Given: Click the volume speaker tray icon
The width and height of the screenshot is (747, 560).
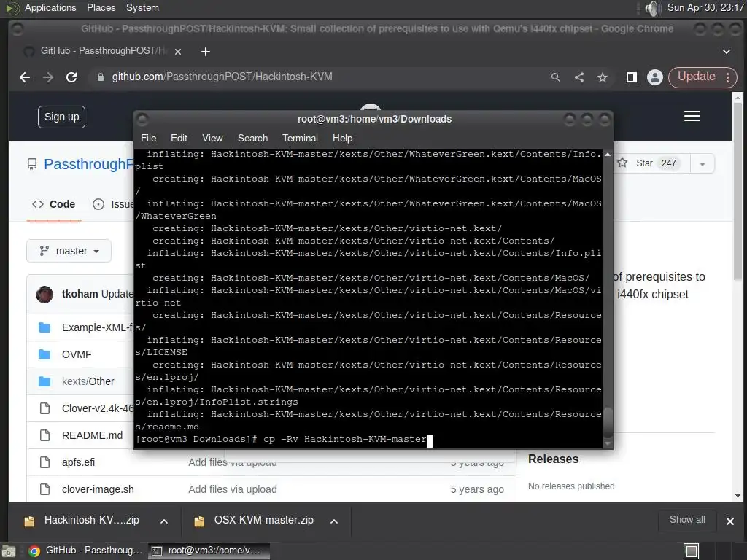Looking at the screenshot, I should [x=651, y=8].
